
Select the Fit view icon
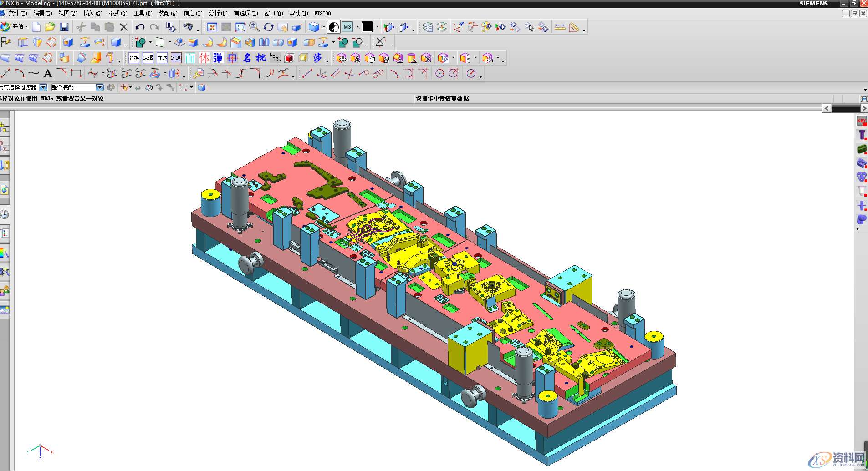point(212,27)
